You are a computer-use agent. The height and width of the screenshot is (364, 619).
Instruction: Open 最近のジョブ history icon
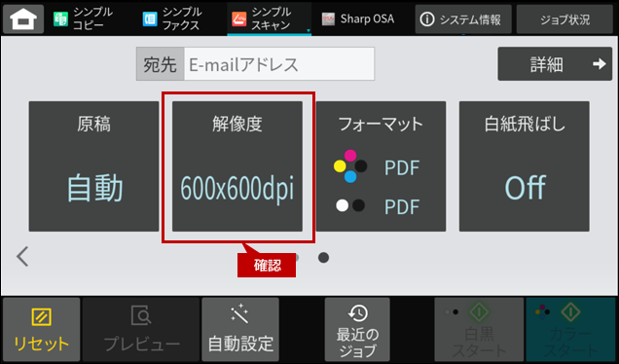pos(357,313)
